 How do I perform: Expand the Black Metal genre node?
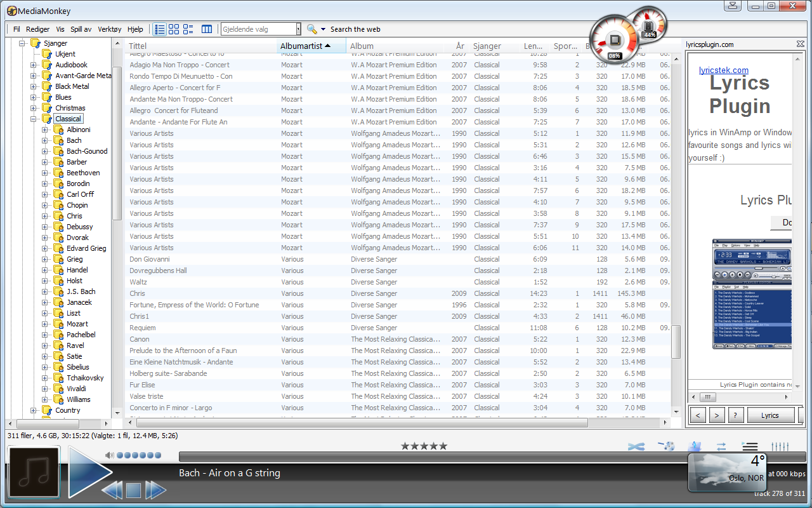coord(34,86)
